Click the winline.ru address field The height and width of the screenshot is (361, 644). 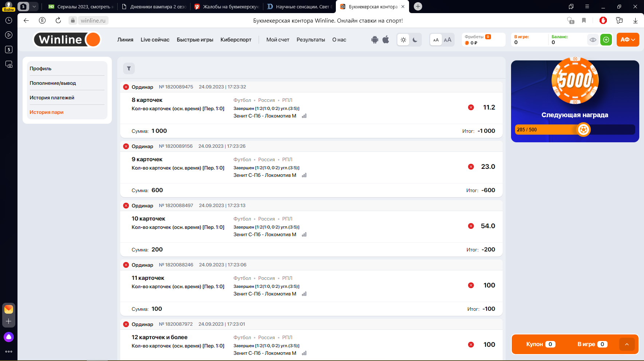click(x=93, y=20)
